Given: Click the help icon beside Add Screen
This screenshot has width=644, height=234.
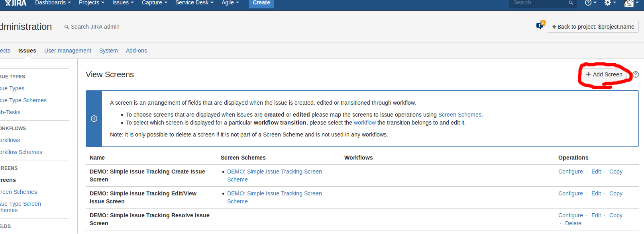Looking at the screenshot, I should [636, 74].
